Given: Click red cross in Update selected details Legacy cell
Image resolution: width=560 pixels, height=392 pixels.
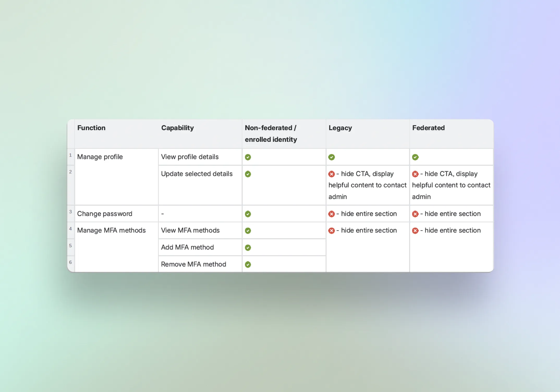Looking at the screenshot, I should pos(331,174).
